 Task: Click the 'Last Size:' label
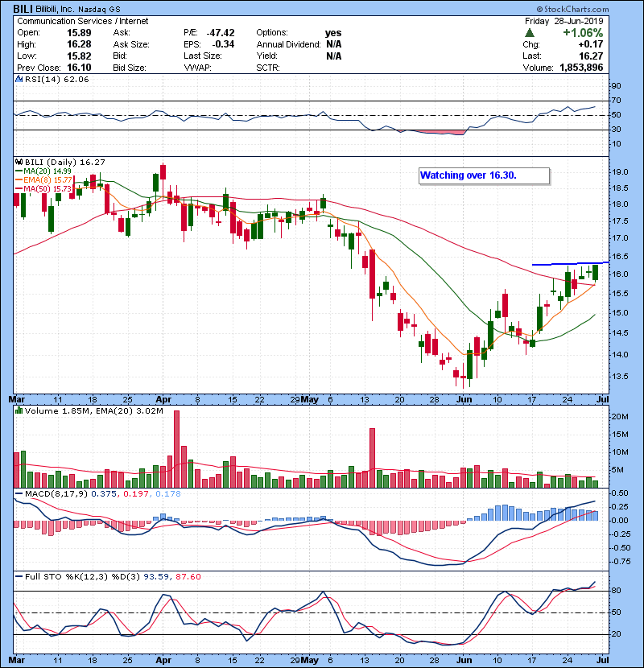coord(202,56)
